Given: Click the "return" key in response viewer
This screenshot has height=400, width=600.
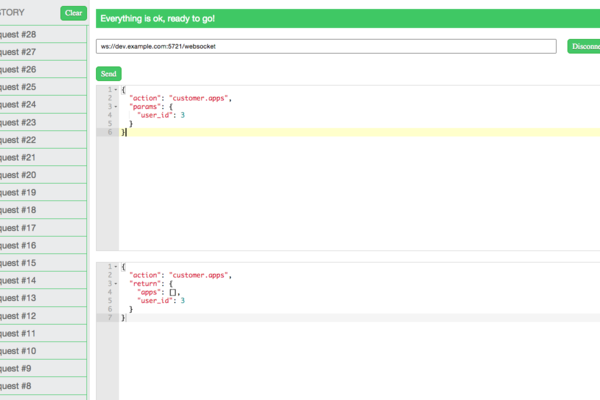Looking at the screenshot, I should tap(145, 284).
